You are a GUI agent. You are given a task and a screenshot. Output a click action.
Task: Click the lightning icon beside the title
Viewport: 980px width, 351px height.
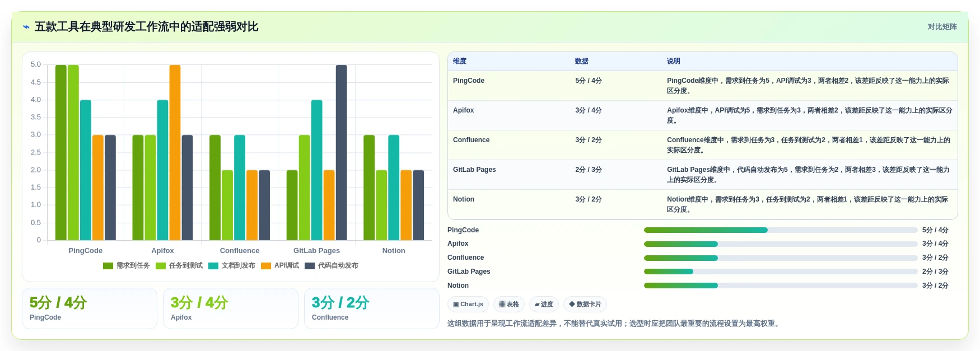tap(26, 27)
